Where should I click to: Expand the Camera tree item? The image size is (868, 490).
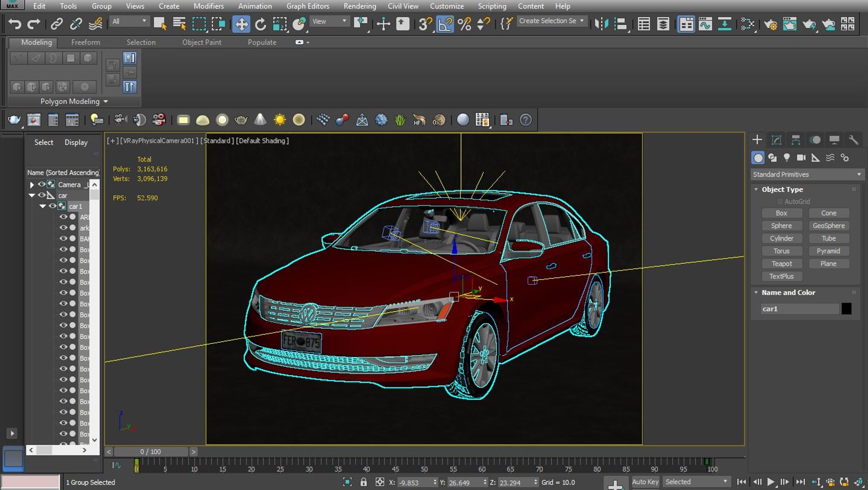(x=32, y=185)
